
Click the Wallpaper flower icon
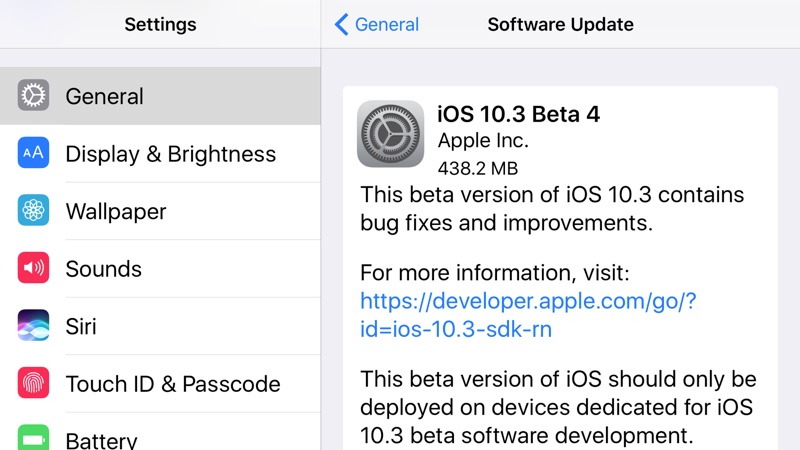click(x=33, y=211)
